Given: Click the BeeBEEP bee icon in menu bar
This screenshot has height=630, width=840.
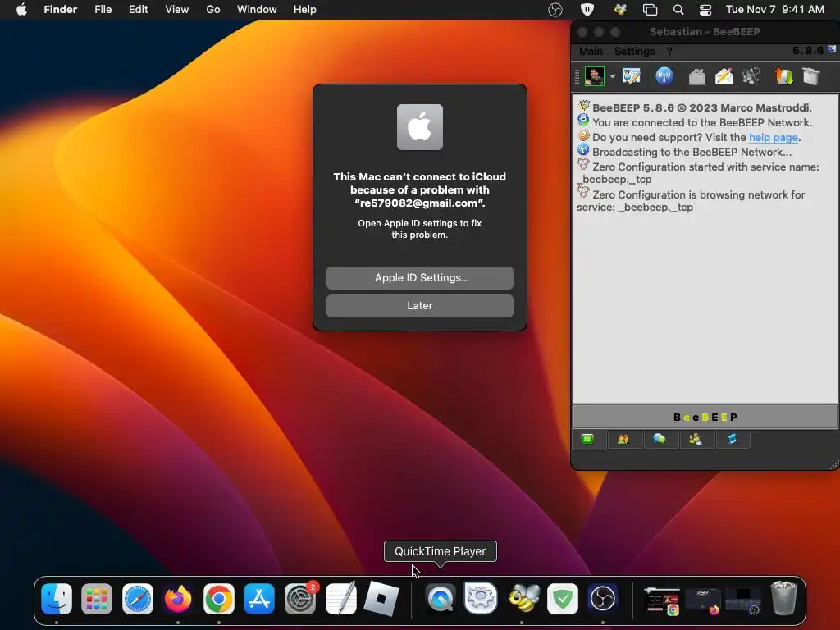Looking at the screenshot, I should pos(620,9).
